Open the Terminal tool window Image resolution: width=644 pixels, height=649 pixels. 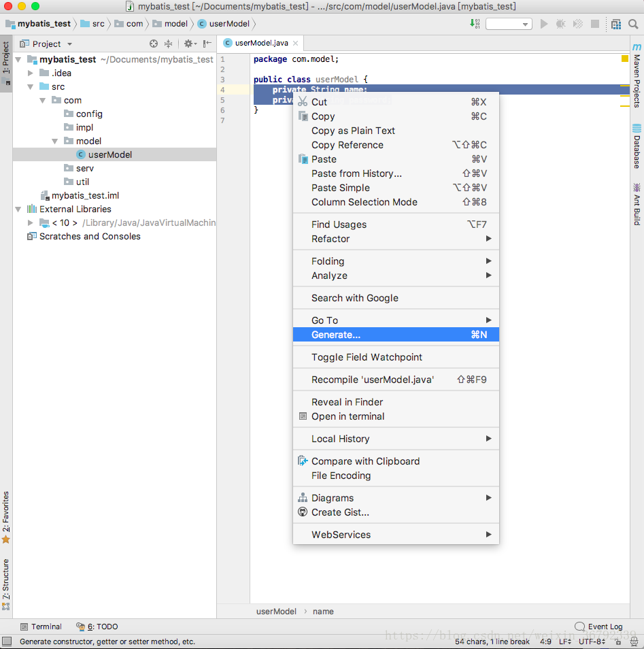pos(41,627)
